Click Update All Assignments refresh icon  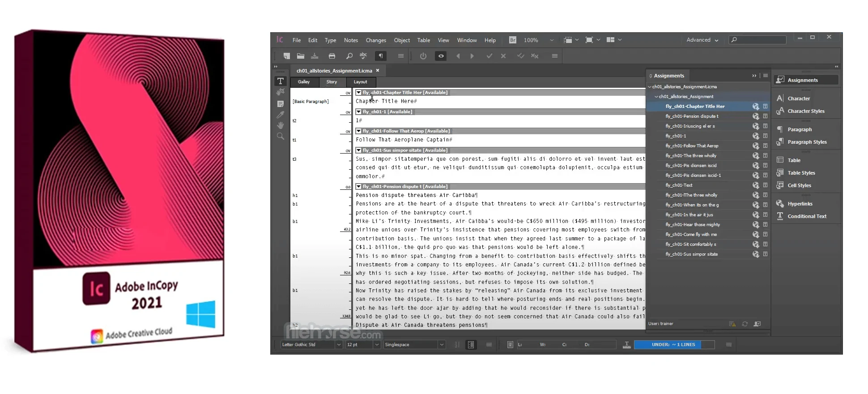click(x=745, y=324)
